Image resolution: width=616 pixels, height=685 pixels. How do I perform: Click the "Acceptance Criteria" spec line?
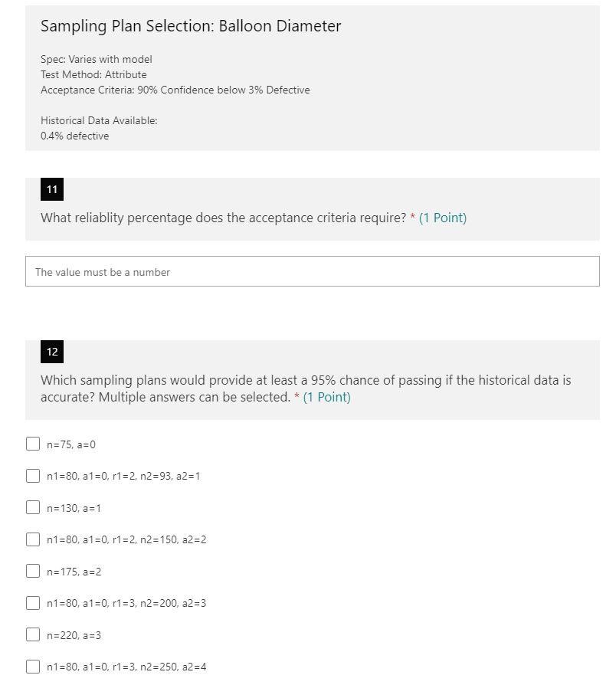coord(175,90)
